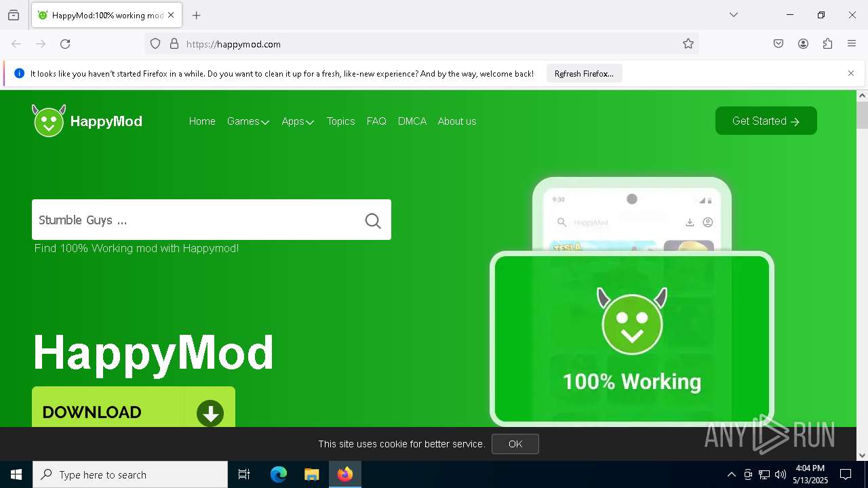Launch Microsoft Edge from taskbar
The image size is (868, 488).
pos(279,474)
